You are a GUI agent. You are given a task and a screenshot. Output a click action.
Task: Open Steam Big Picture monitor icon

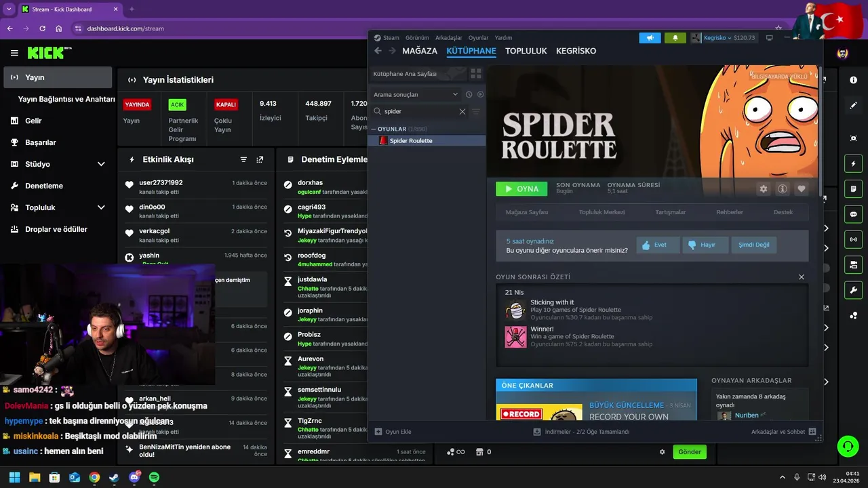769,38
